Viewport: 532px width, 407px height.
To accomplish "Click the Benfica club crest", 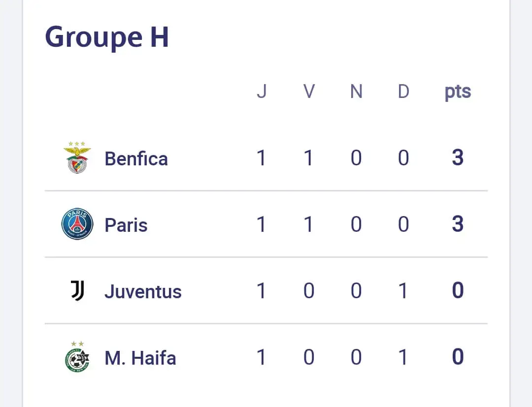I will [77, 158].
